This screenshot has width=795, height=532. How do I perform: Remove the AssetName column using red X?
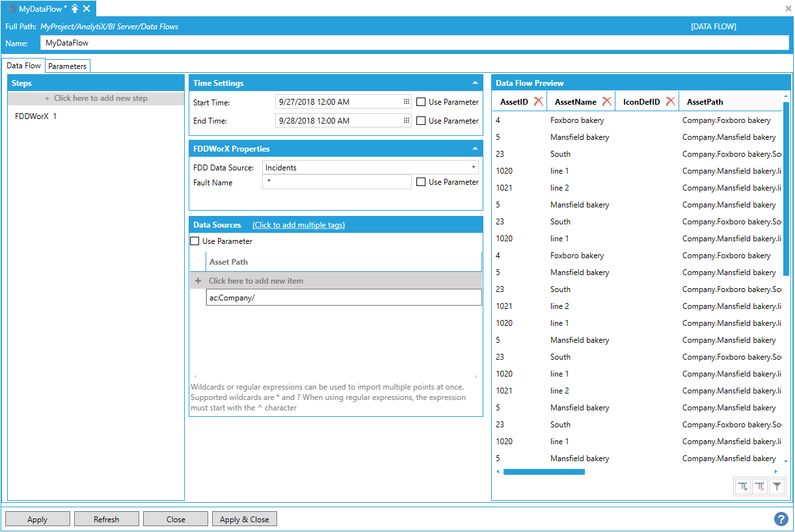coord(606,101)
